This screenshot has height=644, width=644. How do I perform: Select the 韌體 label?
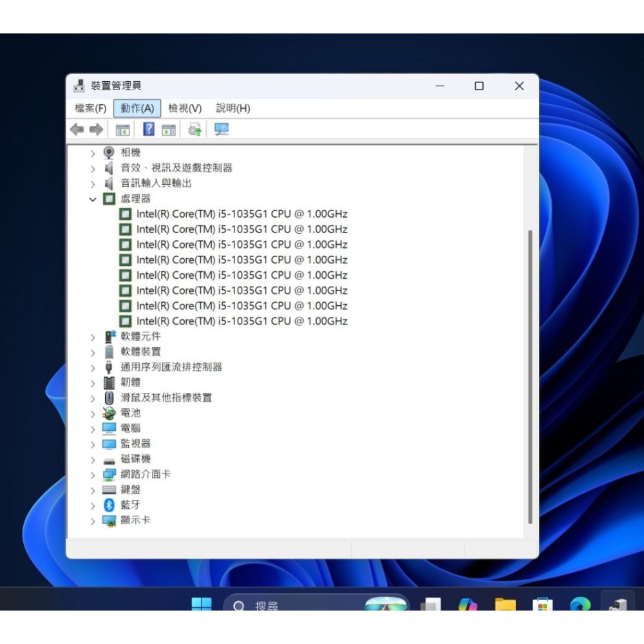pyautogui.click(x=131, y=383)
